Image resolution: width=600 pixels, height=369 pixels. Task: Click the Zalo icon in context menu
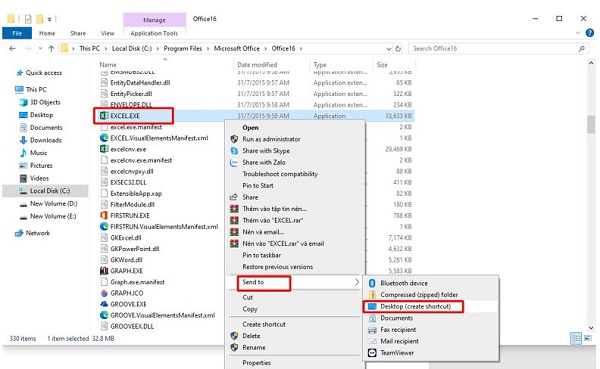(234, 162)
